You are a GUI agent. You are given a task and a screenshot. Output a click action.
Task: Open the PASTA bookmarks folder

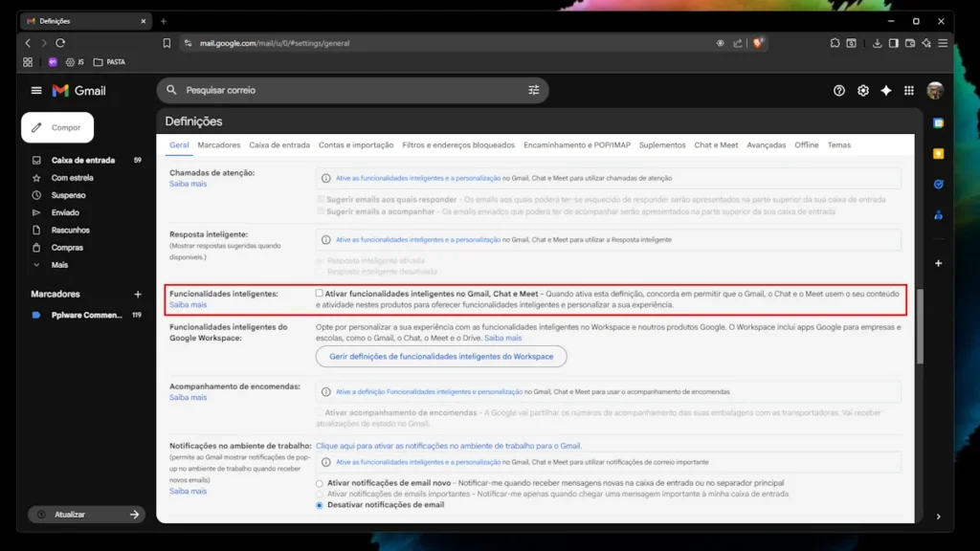click(109, 62)
